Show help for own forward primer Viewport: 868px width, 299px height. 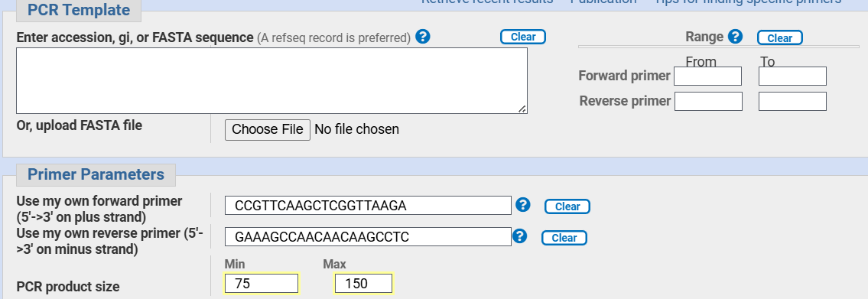coord(523,206)
